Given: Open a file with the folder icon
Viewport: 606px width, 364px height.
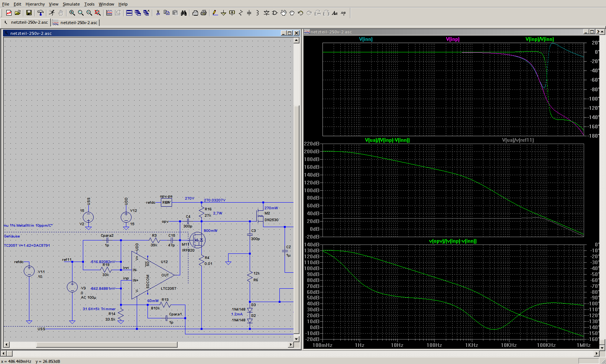Looking at the screenshot, I should [x=17, y=13].
